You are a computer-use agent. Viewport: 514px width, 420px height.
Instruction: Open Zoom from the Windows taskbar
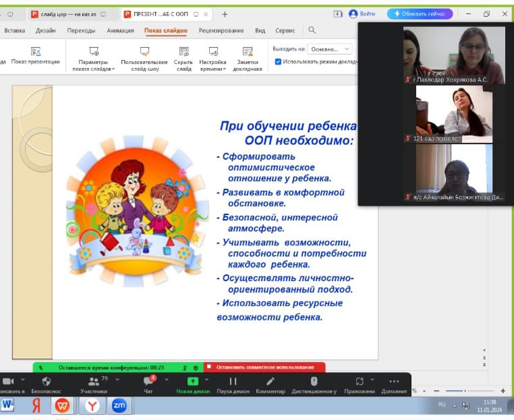(119, 405)
